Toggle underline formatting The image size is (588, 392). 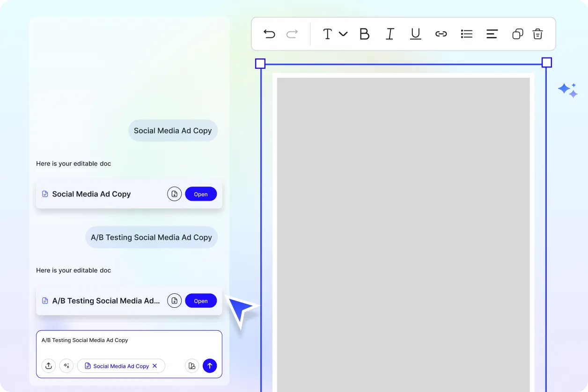415,34
